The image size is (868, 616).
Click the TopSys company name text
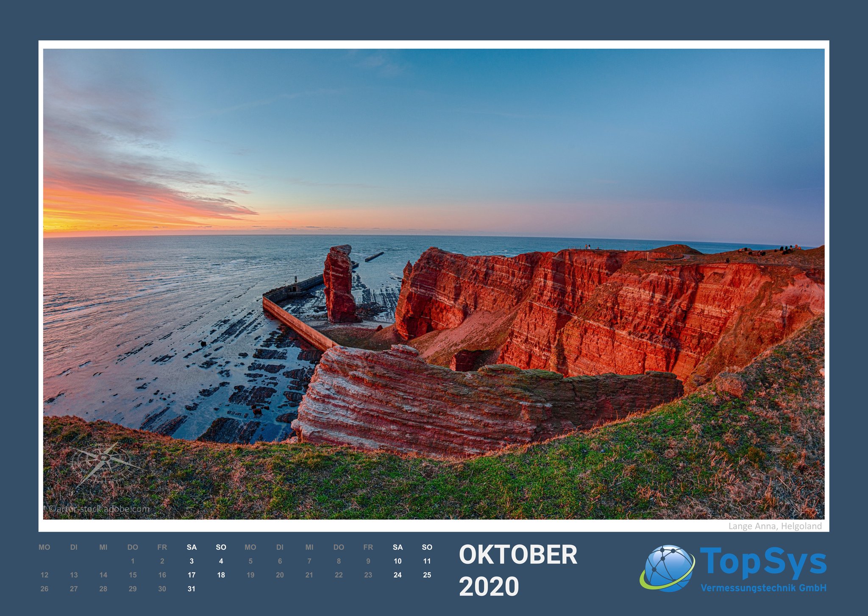[763, 563]
